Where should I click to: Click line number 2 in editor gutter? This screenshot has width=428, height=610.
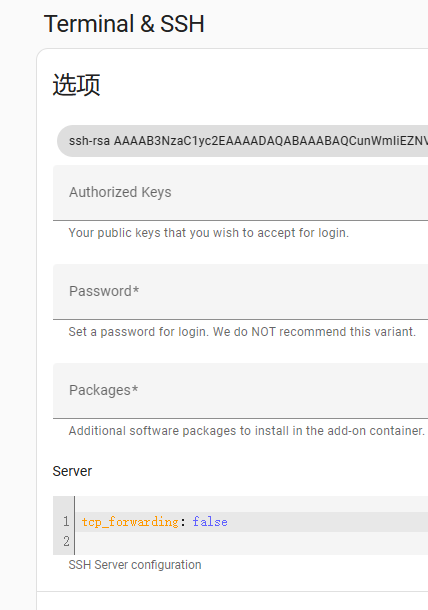(x=66, y=542)
